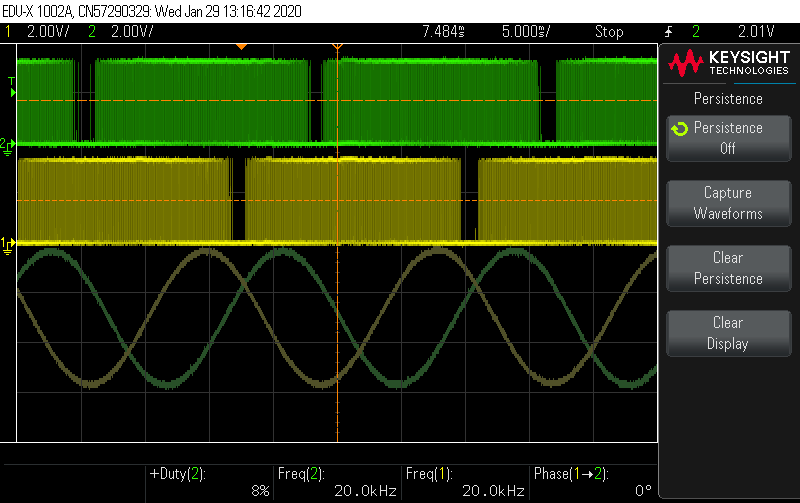Click the rising edge trigger icon
This screenshot has width=800, height=503.
pyautogui.click(x=668, y=32)
